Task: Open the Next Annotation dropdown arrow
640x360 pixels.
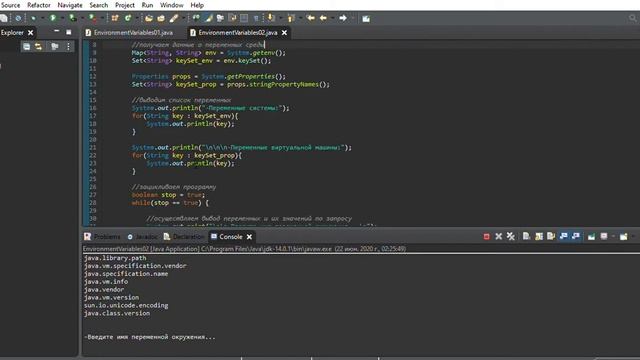Action: pyautogui.click(x=280, y=18)
